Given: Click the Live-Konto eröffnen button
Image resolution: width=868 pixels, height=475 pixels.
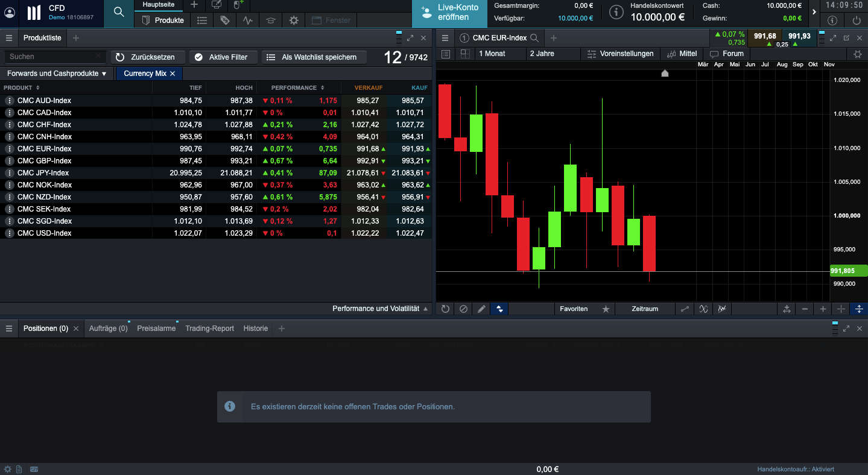Looking at the screenshot, I should click(448, 13).
